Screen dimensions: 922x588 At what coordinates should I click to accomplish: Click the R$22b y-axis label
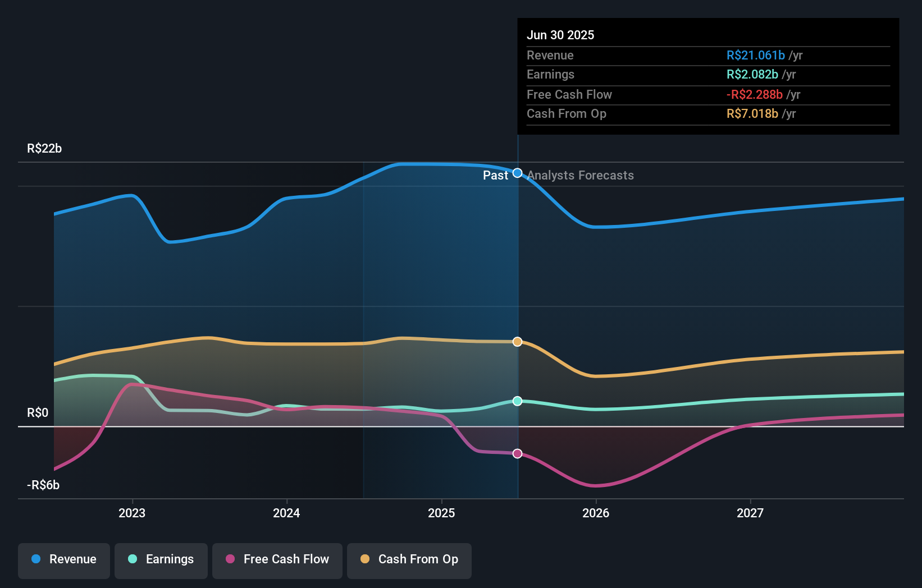coord(43,148)
